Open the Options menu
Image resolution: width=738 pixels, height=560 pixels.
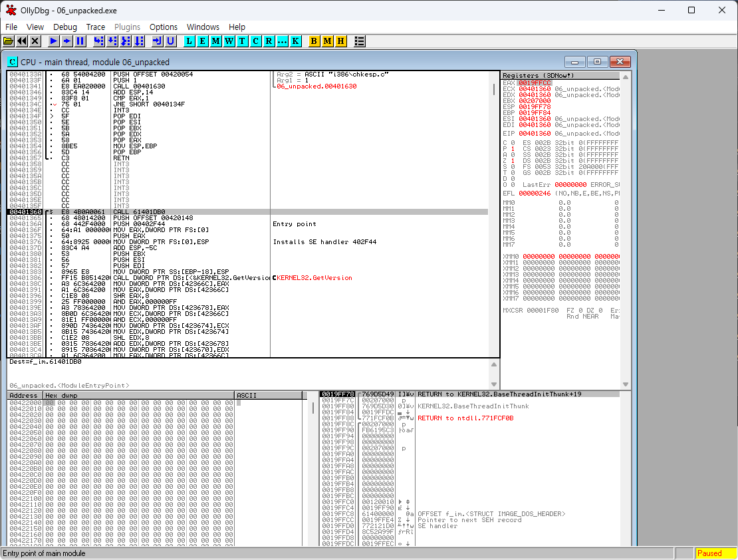click(x=164, y=27)
